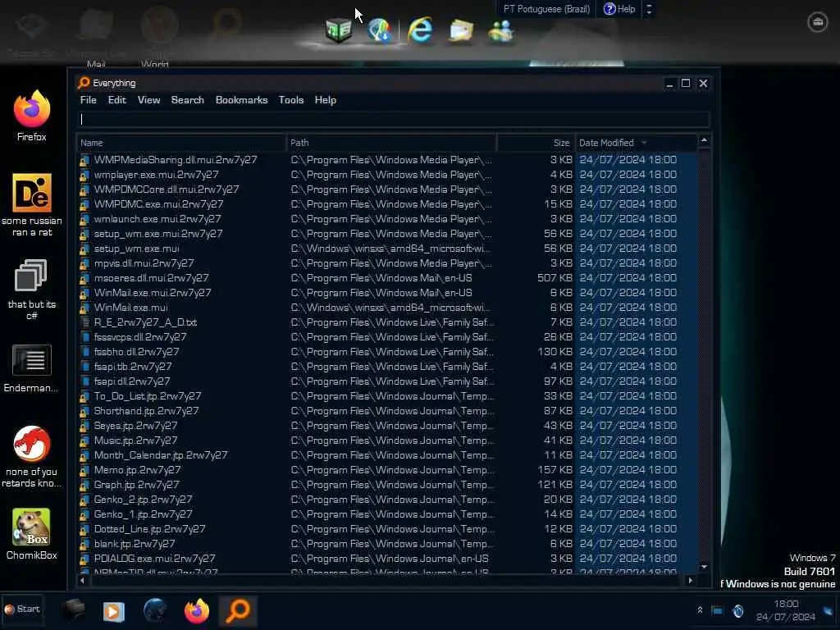Image resolution: width=840 pixels, height=630 pixels.
Task: Open the View menu in Everything
Action: (x=149, y=100)
